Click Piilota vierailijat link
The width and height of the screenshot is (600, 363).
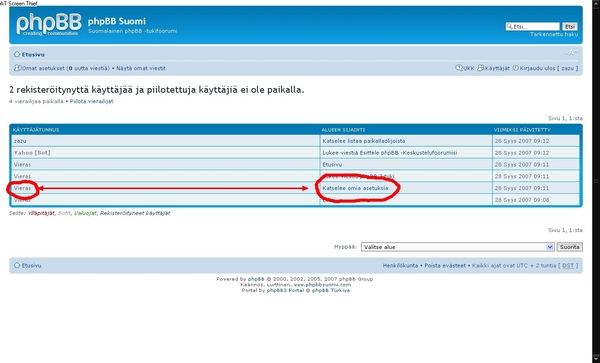tap(91, 101)
